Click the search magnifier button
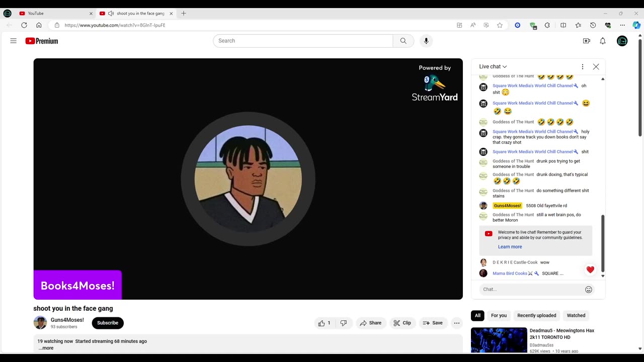The width and height of the screenshot is (644, 362). click(x=404, y=41)
